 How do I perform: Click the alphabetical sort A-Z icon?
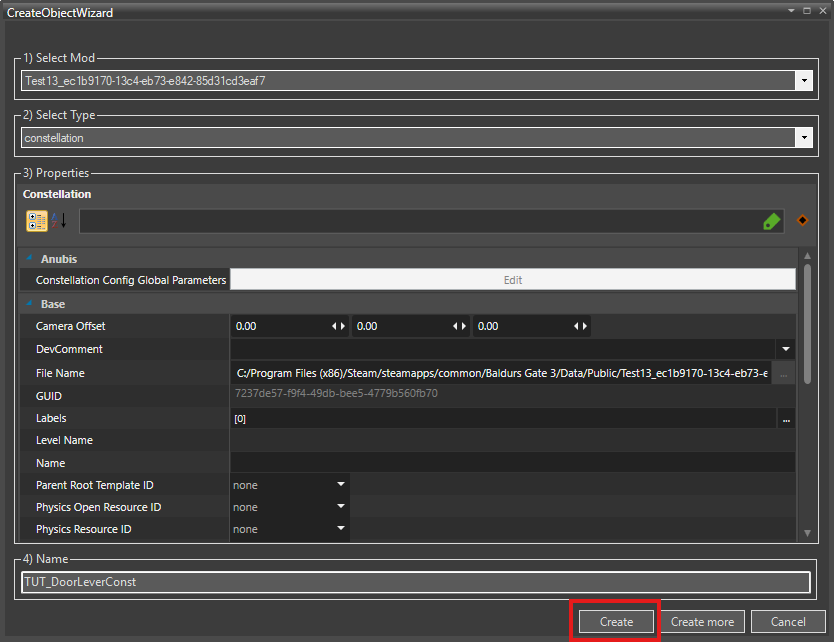59,221
